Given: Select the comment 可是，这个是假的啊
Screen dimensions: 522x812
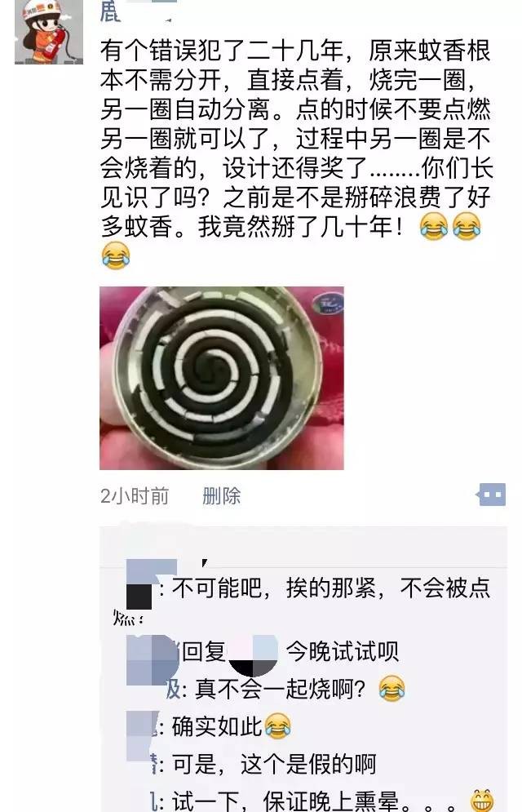Looking at the screenshot, I should pyautogui.click(x=274, y=764).
